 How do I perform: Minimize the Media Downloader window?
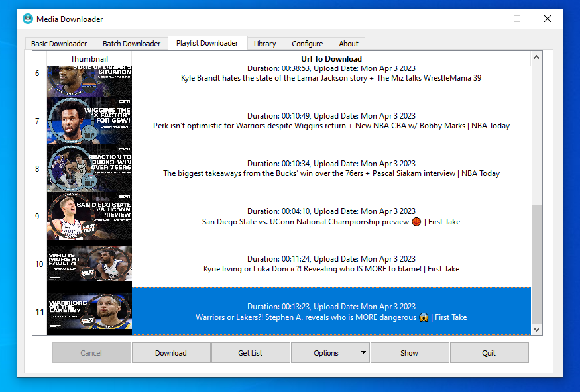click(487, 19)
